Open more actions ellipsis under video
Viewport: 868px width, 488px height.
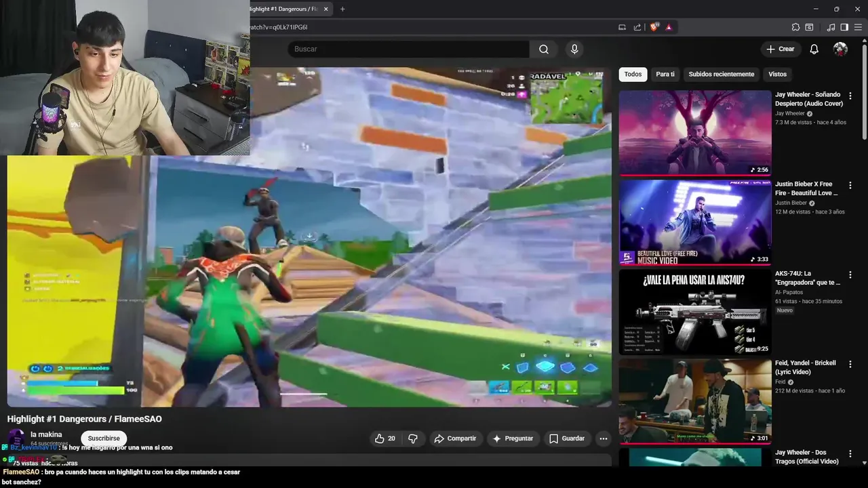tap(603, 439)
